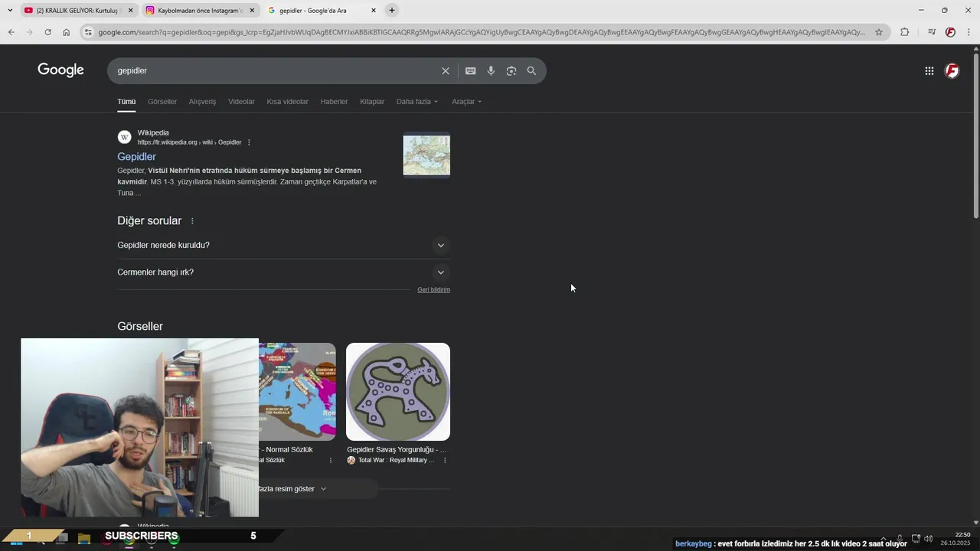Submit search using the magnifier icon

point(531,71)
